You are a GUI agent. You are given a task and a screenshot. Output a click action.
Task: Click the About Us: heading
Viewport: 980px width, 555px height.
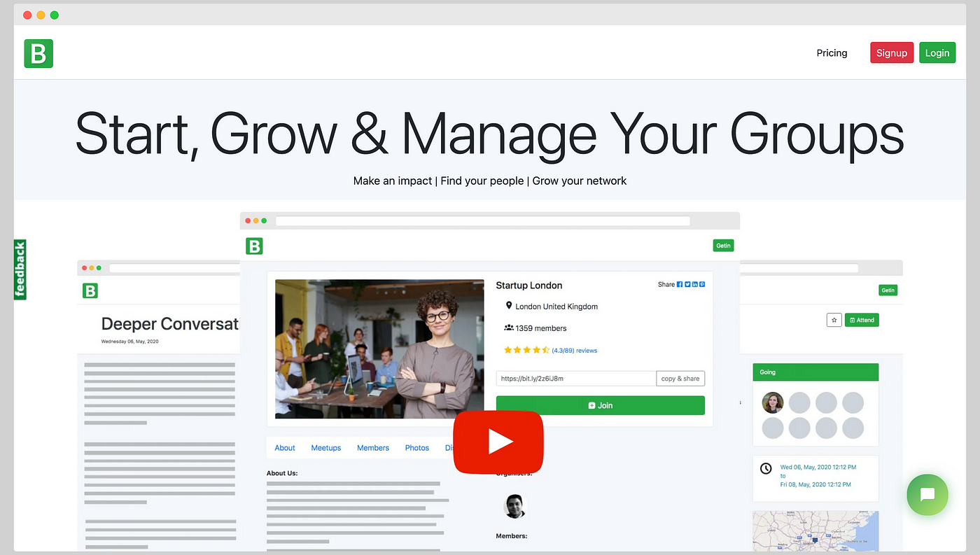click(282, 473)
